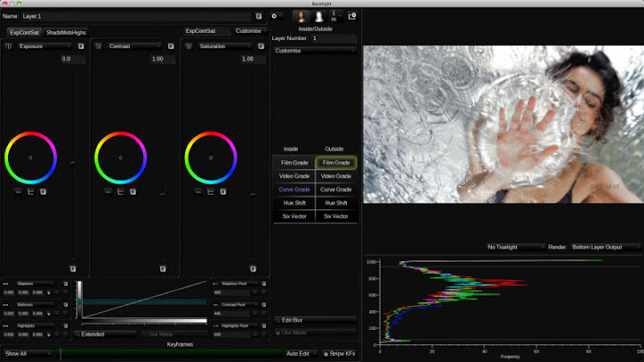
Task: Select Outside Curve Grade
Action: [336, 189]
